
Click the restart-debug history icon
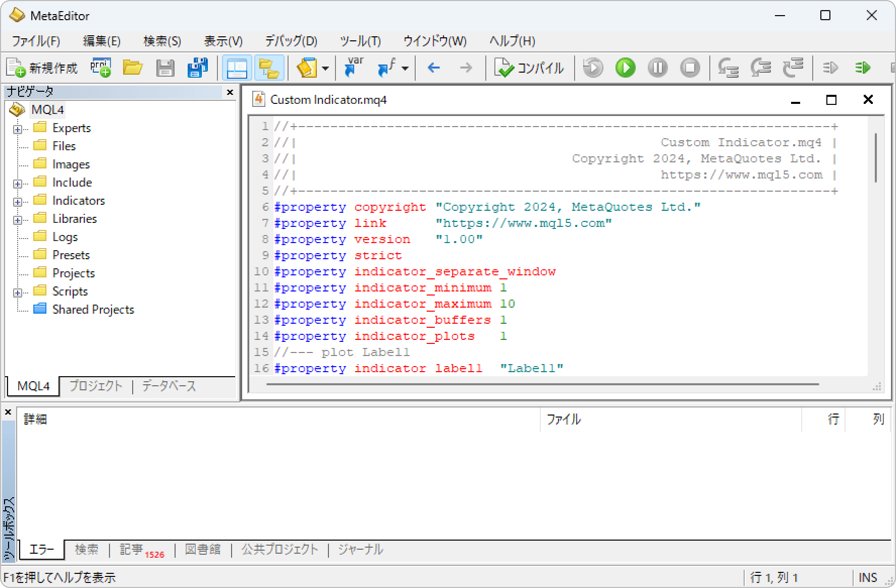[593, 68]
